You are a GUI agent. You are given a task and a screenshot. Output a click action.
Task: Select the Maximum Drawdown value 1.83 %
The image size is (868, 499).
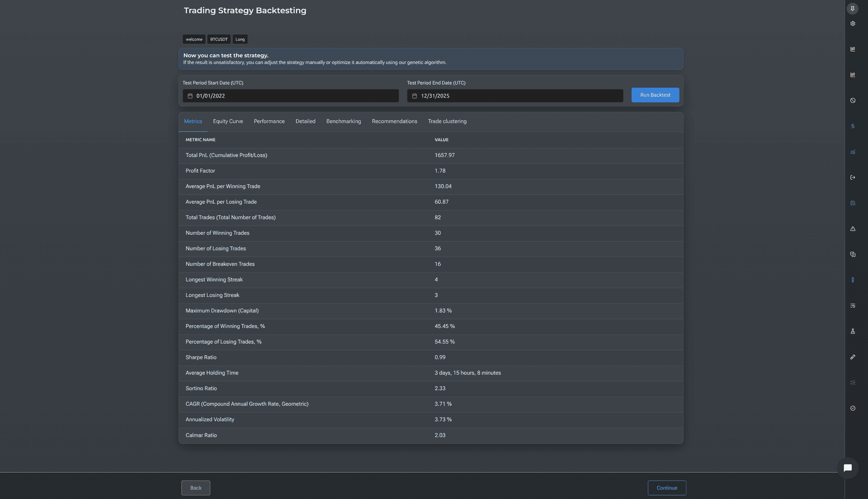443,311
